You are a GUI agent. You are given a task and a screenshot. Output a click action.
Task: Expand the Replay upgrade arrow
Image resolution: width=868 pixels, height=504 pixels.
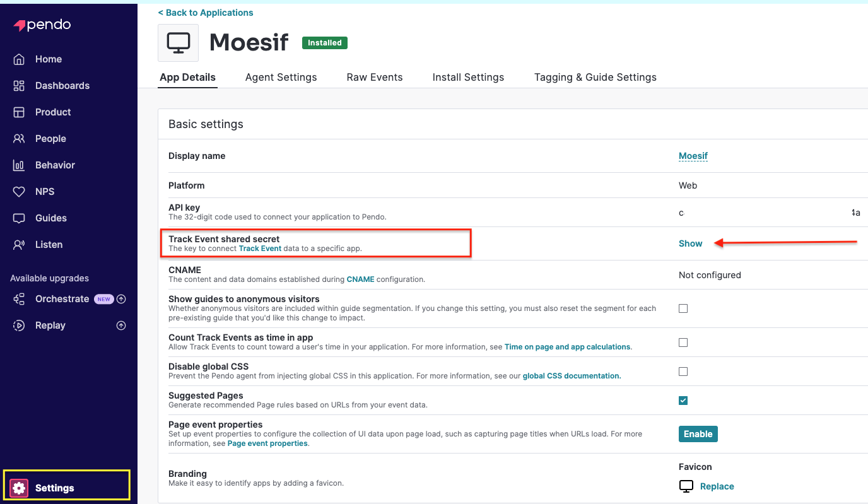[122, 325]
